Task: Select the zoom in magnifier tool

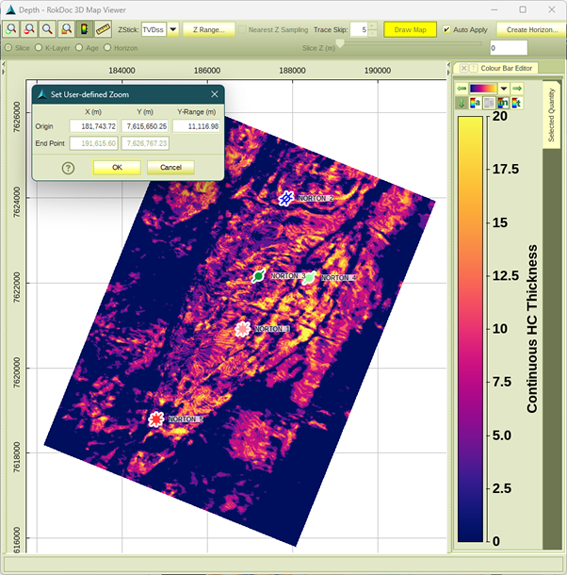Action: [11, 29]
